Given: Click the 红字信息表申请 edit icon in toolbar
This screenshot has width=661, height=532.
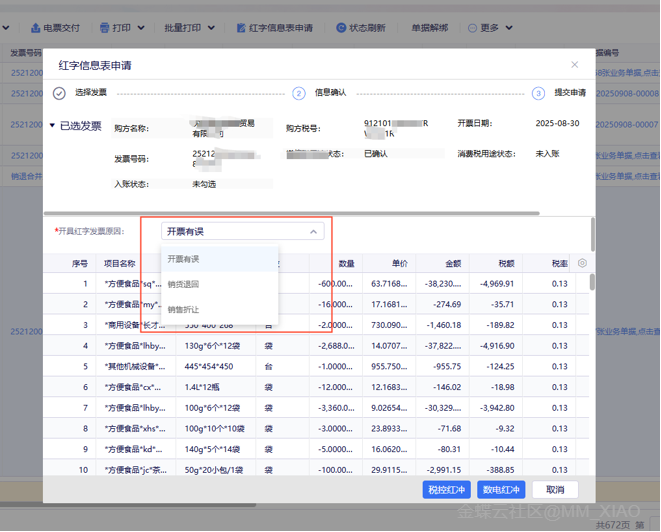Looking at the screenshot, I should tap(241, 28).
